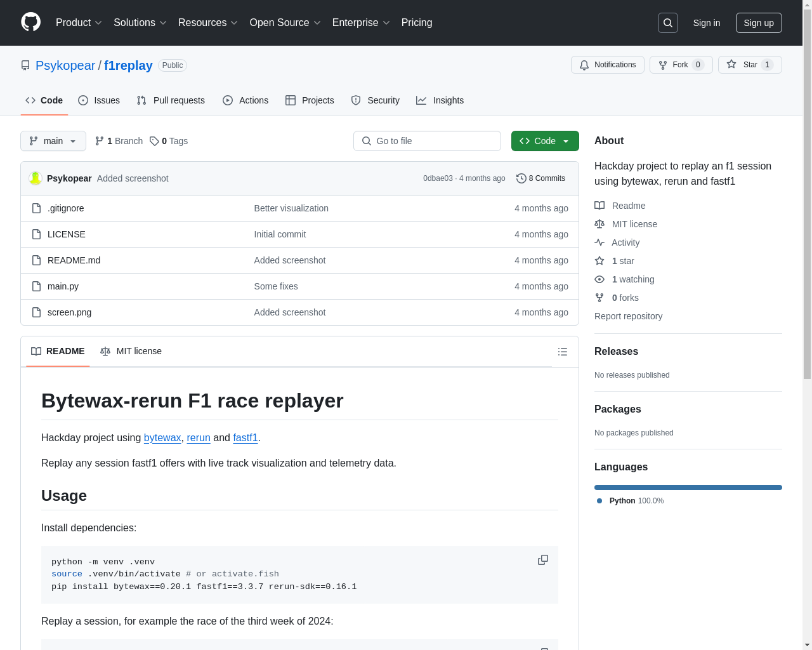
Task: Open the README outline list icon
Action: tap(563, 352)
